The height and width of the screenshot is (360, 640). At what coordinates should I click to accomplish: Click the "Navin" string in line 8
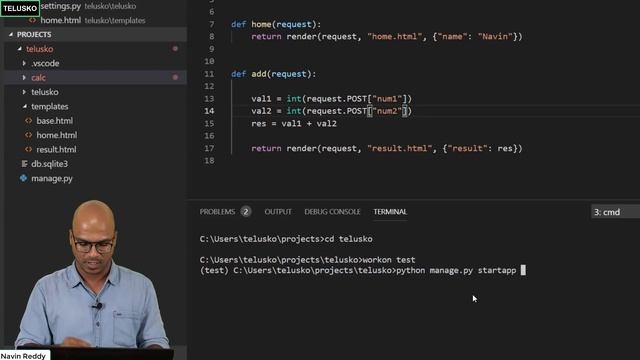495,37
